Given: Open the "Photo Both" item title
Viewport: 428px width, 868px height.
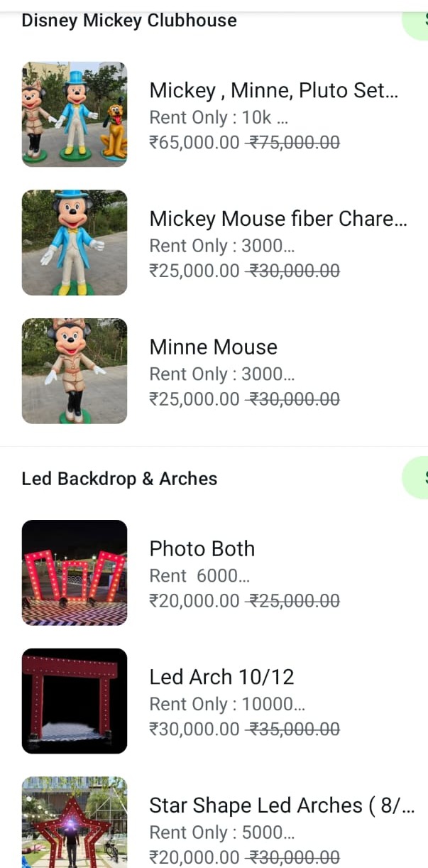Looking at the screenshot, I should [x=202, y=549].
